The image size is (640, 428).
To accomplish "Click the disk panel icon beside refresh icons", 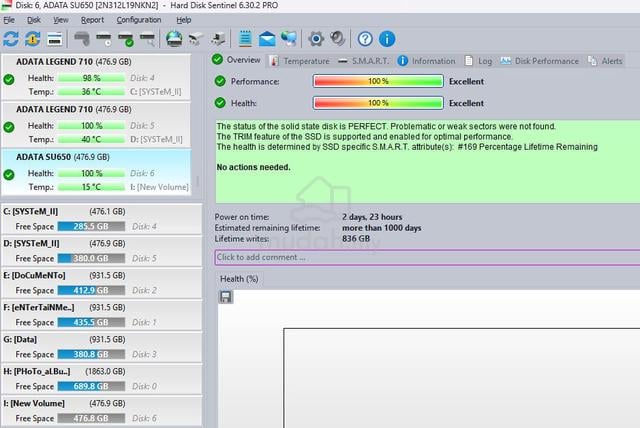I will tap(55, 40).
